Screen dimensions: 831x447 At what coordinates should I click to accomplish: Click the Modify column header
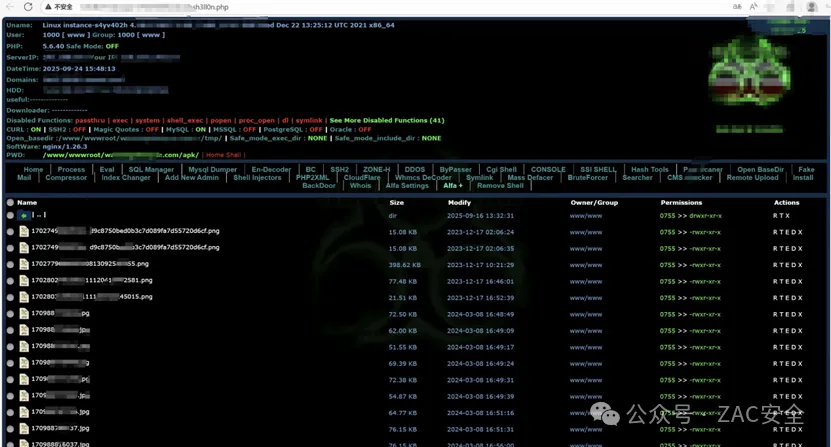click(x=459, y=203)
